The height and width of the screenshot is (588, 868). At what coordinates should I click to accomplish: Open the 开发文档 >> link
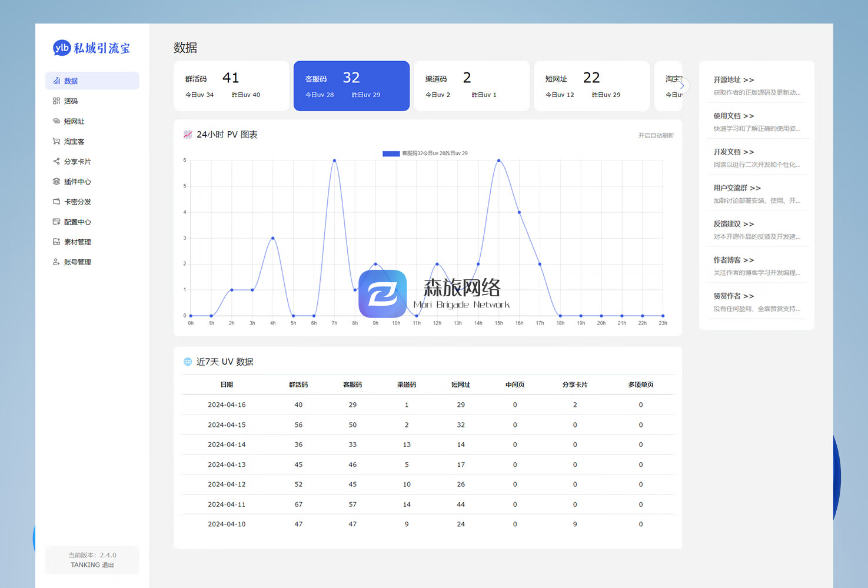point(733,152)
